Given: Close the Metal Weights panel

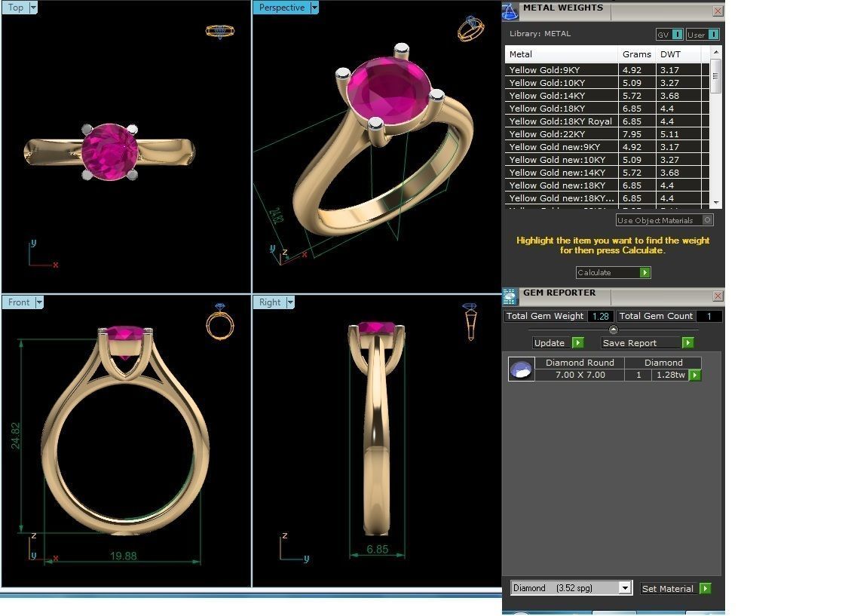Looking at the screenshot, I should [718, 11].
